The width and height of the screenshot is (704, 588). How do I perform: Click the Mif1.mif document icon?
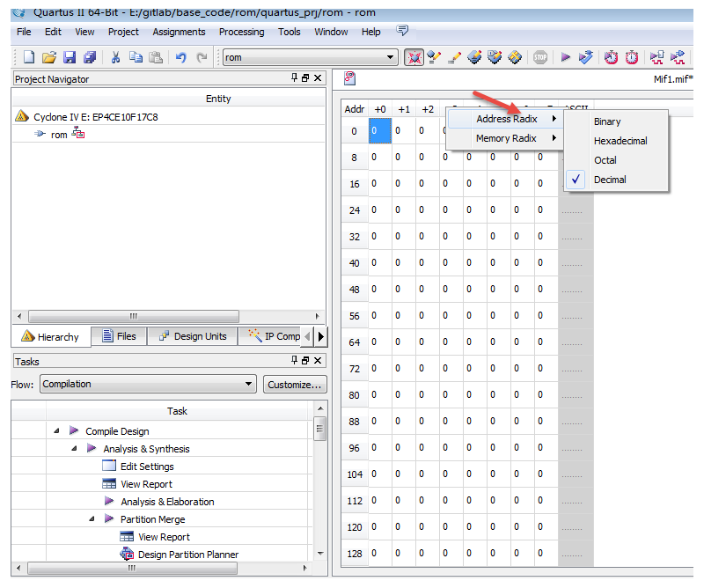tap(349, 78)
